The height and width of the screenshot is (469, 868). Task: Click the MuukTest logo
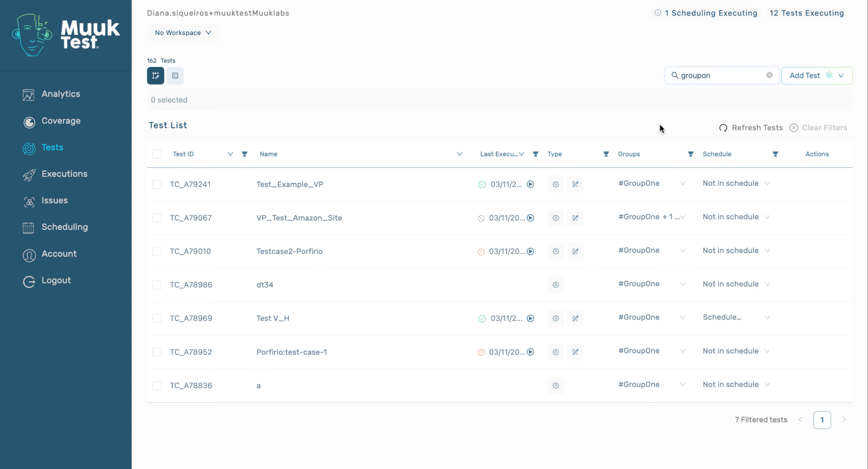(65, 35)
